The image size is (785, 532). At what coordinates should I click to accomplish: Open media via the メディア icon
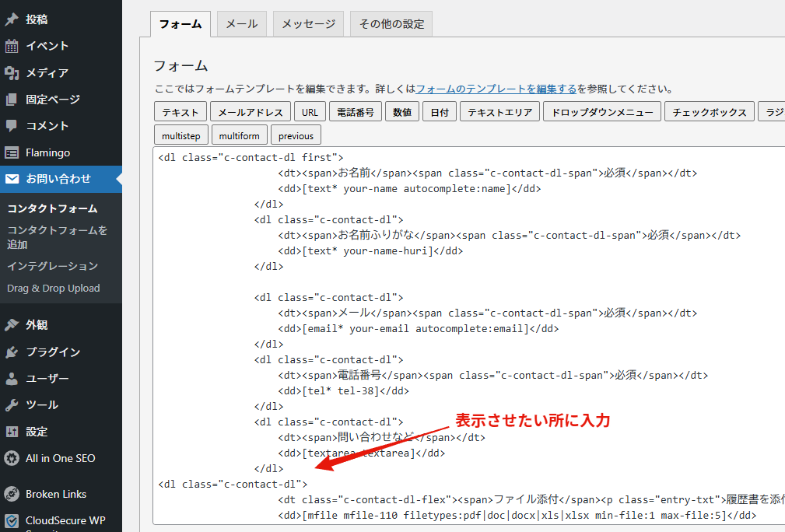pos(12,73)
